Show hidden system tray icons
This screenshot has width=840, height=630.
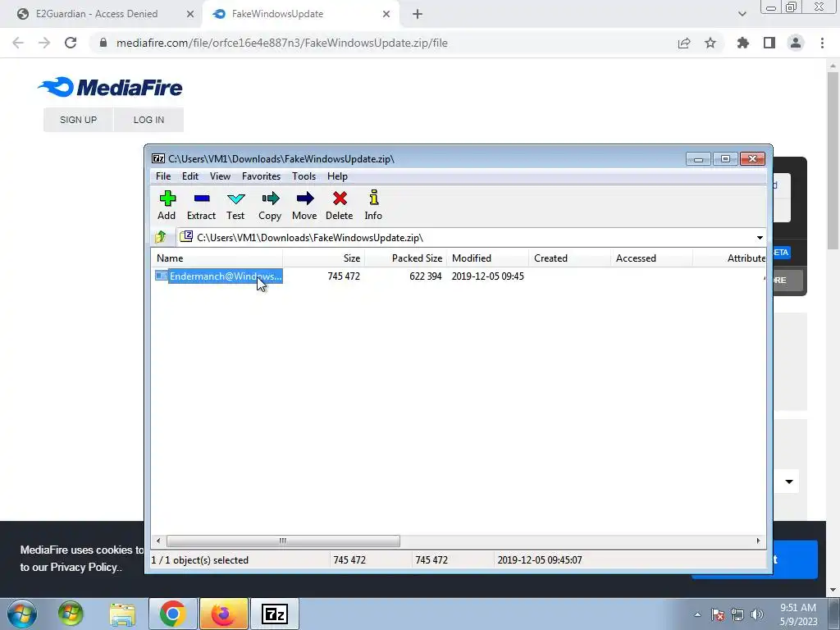(x=697, y=614)
